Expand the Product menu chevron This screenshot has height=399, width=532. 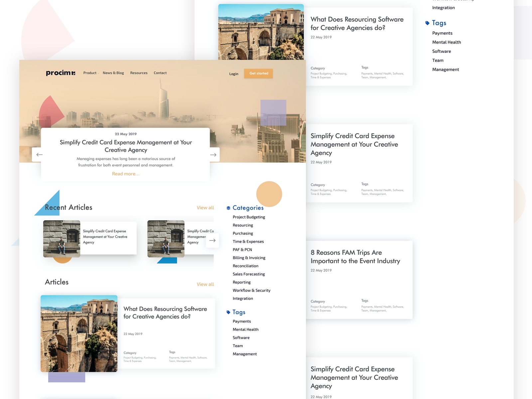[98, 73]
